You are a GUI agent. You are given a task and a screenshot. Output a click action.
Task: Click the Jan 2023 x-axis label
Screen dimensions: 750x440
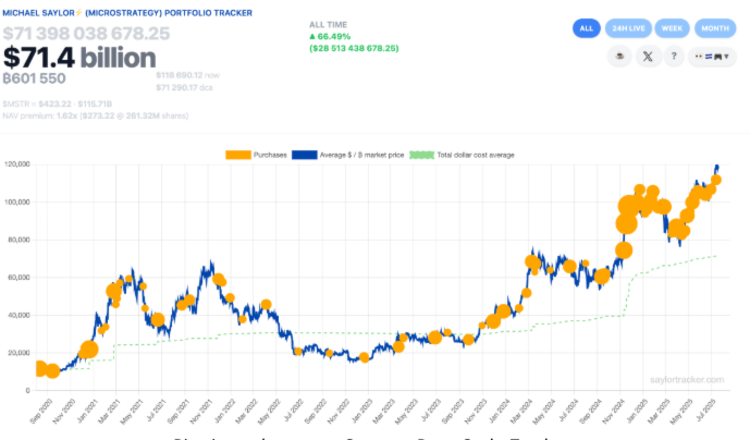pos(362,411)
